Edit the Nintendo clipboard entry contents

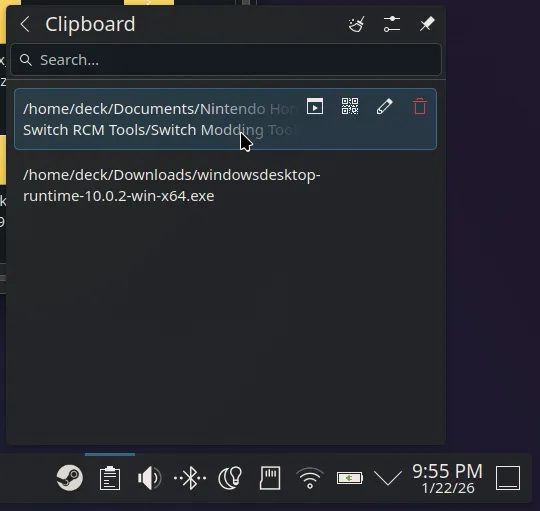point(385,106)
